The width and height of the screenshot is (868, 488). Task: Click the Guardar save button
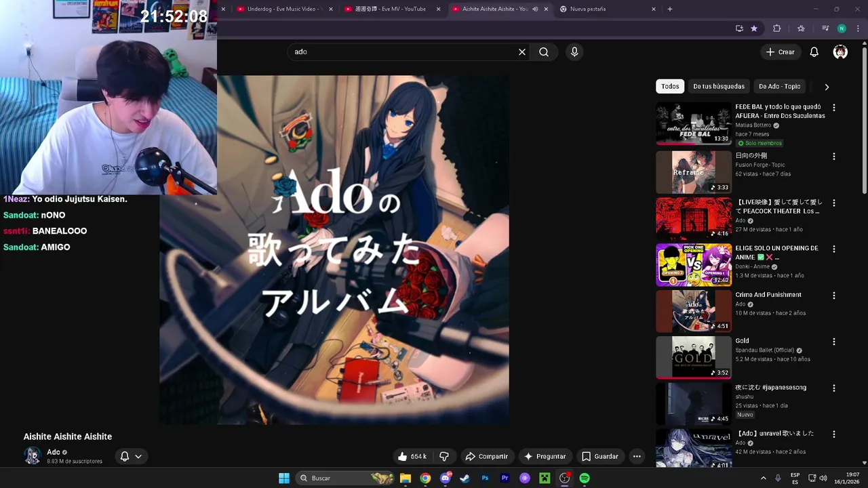tap(600, 457)
